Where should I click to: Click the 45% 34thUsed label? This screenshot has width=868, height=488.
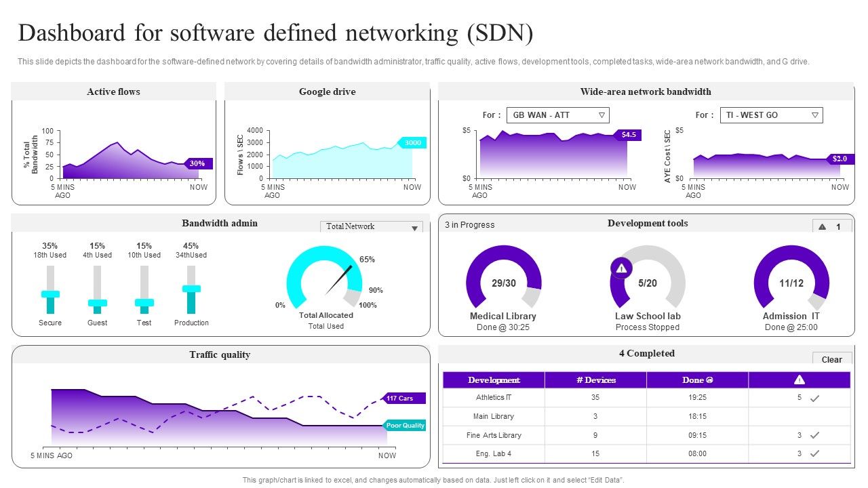(191, 250)
